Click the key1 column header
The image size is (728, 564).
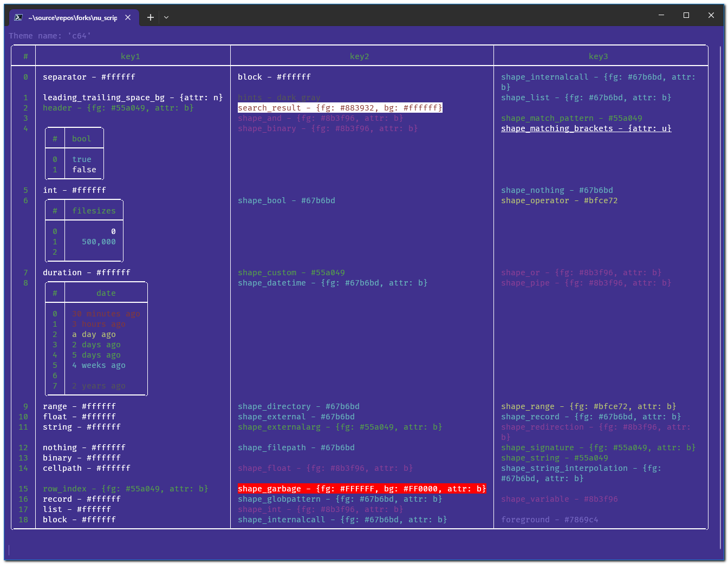131,56
